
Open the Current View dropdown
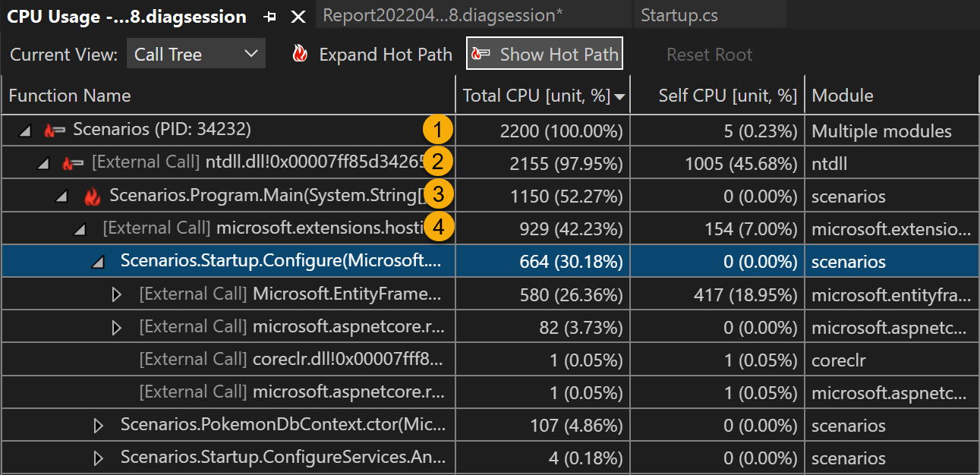196,53
